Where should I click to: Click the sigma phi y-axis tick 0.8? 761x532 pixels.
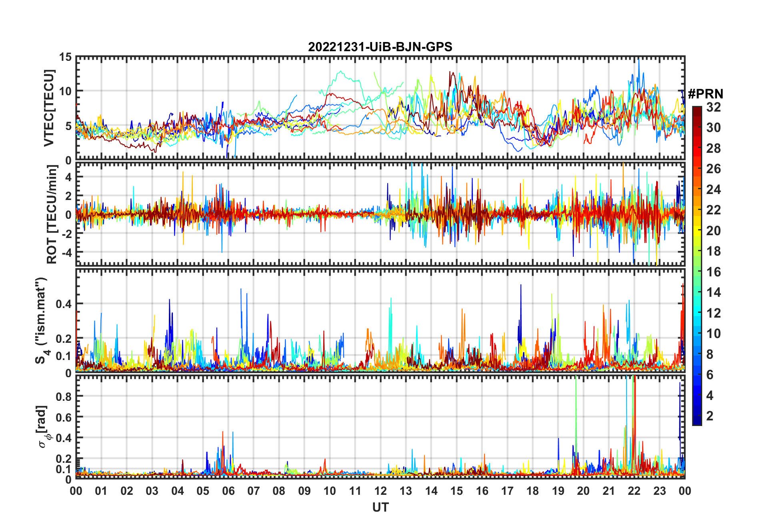tap(63, 396)
